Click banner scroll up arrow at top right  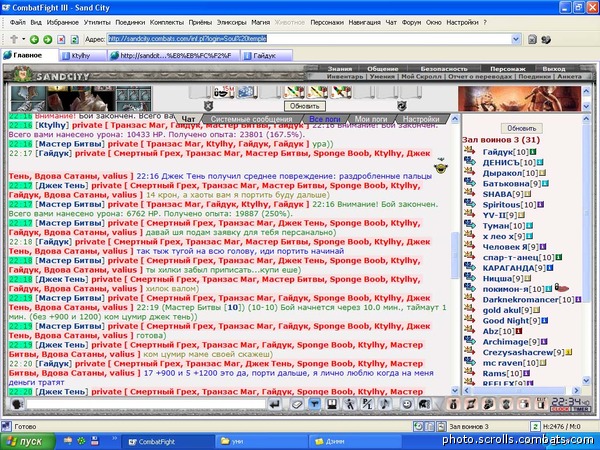pyautogui.click(x=586, y=91)
